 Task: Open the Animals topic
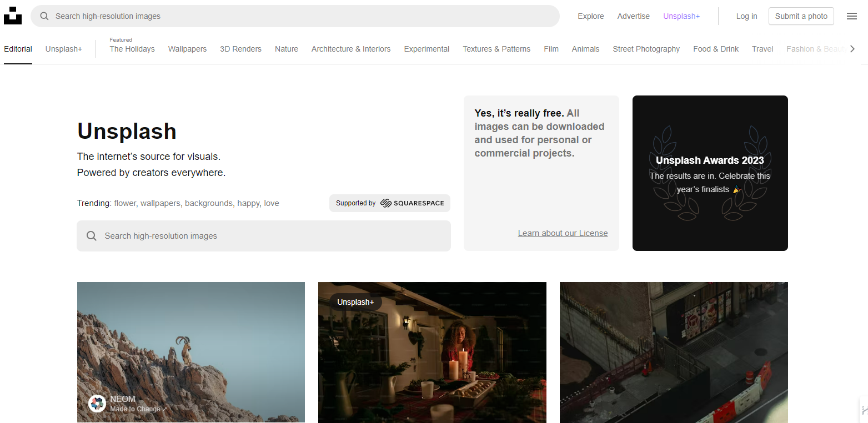585,49
